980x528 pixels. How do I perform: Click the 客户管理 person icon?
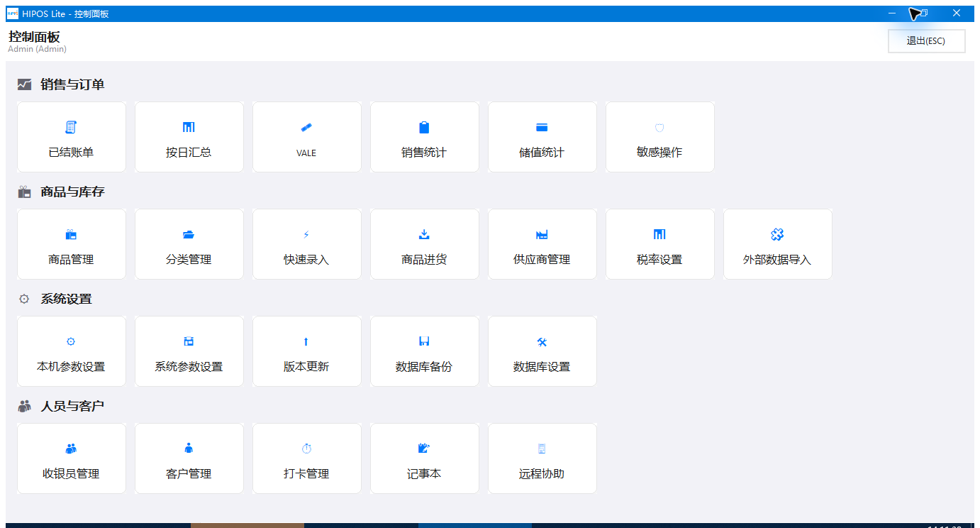click(189, 449)
